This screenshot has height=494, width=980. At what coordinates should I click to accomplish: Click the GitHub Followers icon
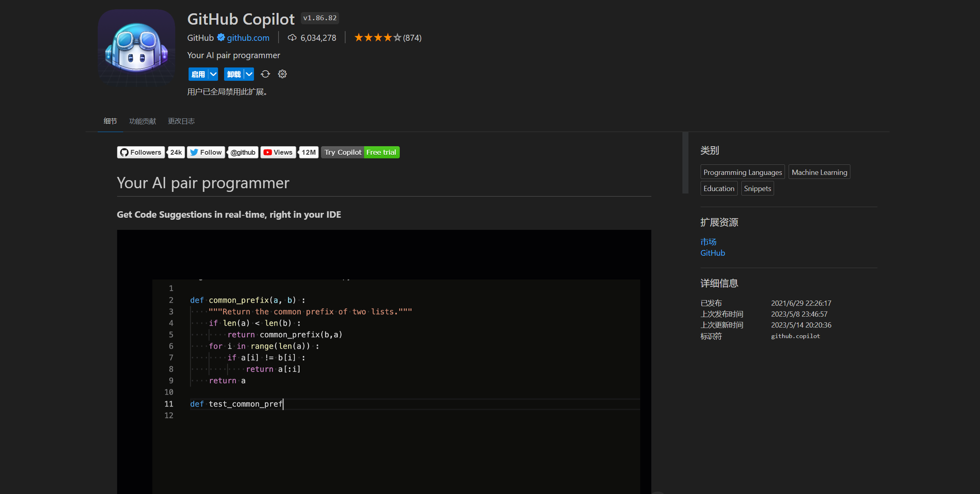pyautogui.click(x=124, y=152)
